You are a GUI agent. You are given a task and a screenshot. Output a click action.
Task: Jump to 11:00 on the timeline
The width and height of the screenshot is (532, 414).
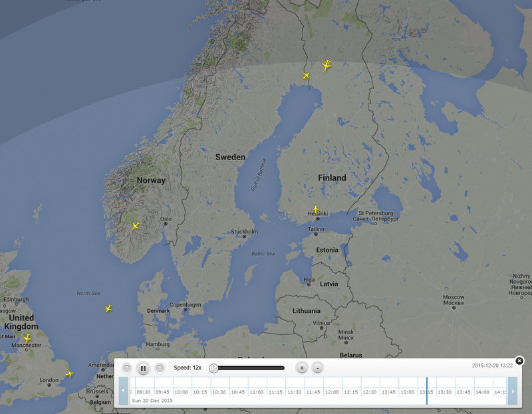[x=257, y=392]
